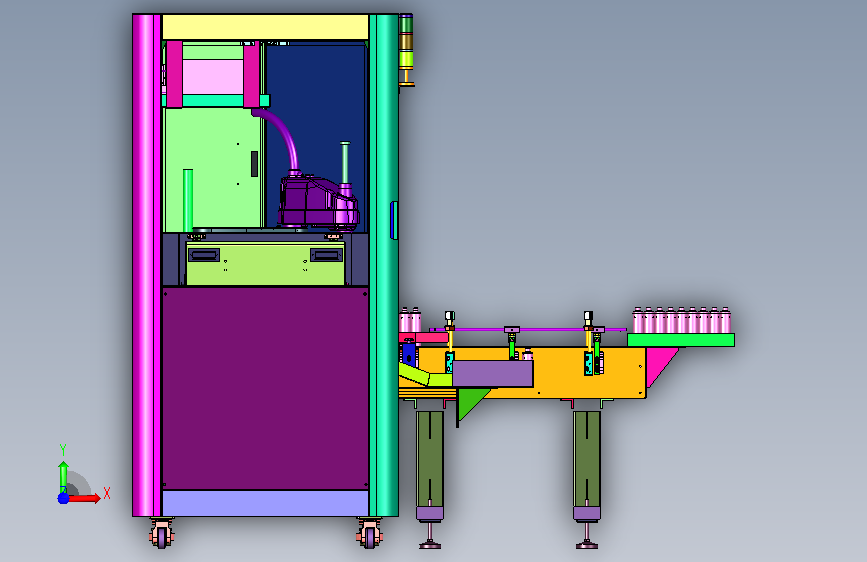
Task: Select the dark blue back panel behind robot
Action: (x=316, y=111)
